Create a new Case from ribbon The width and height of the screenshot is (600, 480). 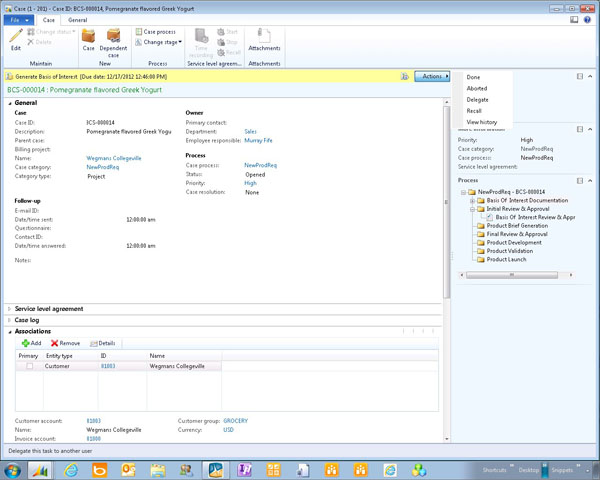pyautogui.click(x=88, y=38)
